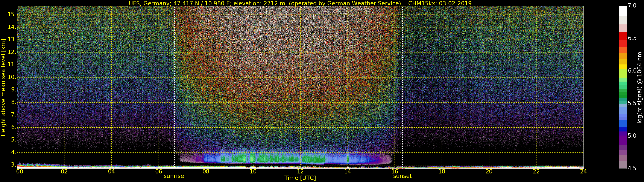The image size is (644, 182).
Task: Click the y-axis tick label '7.'
Action: tap(14, 115)
